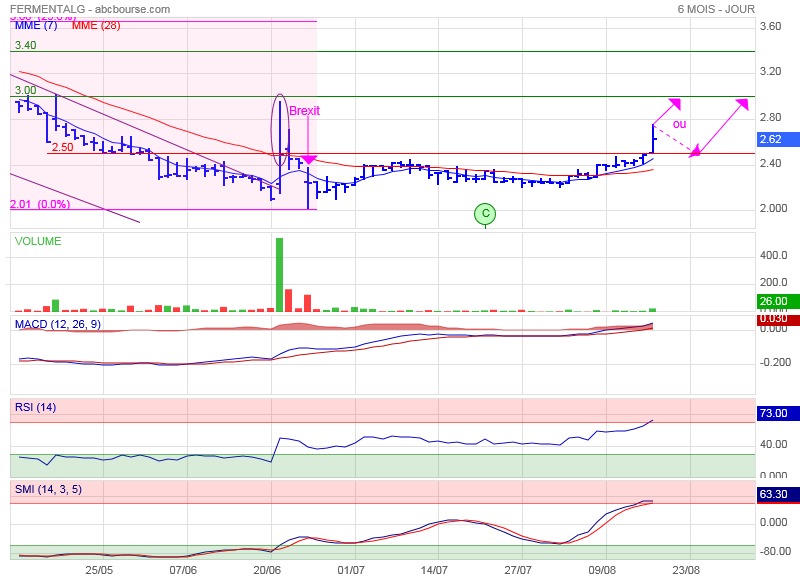Image resolution: width=800 pixels, height=580 pixels.
Task: Click the RSI (14) panel label
Action: coord(35,406)
